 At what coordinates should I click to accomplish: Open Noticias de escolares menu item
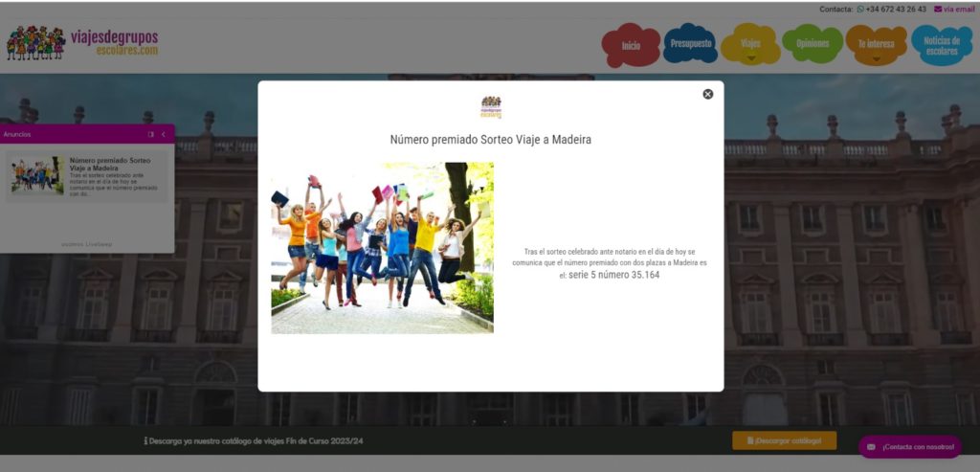click(x=942, y=46)
